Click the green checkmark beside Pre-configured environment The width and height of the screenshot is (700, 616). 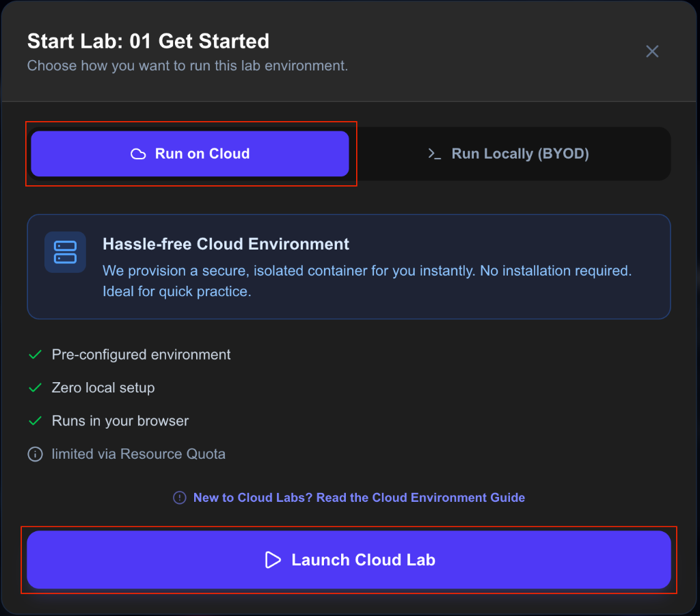click(35, 355)
